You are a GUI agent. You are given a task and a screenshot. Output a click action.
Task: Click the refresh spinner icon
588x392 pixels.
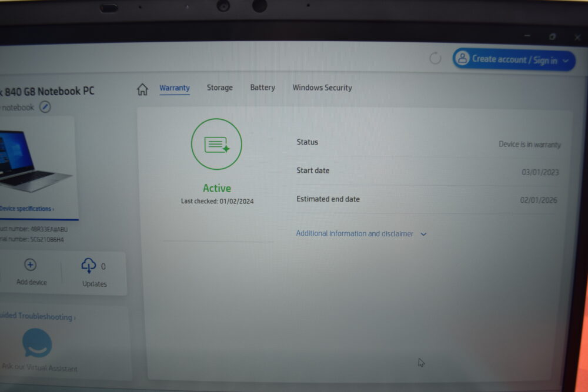435,58
